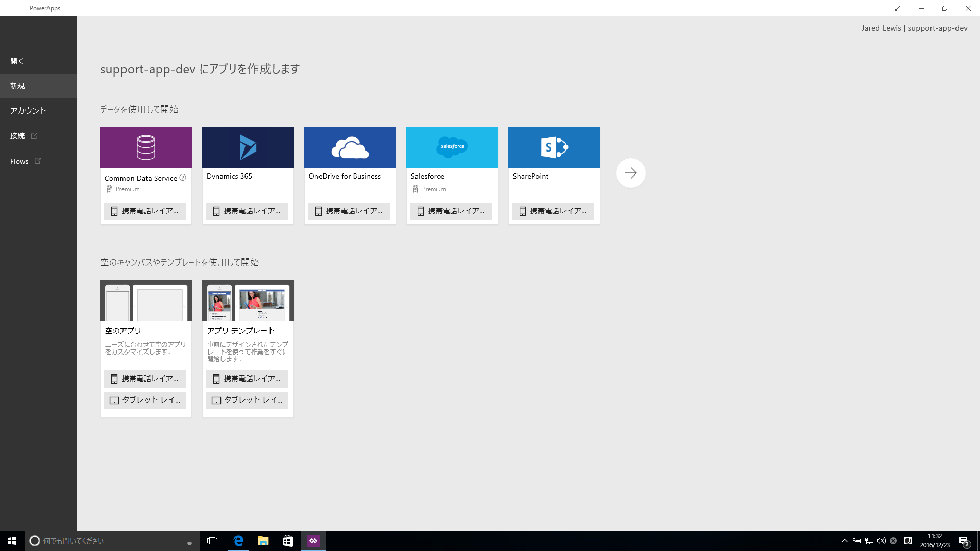Screen dimensions: 980x551
Task: Select 新規 in the sidebar
Action: (17, 85)
